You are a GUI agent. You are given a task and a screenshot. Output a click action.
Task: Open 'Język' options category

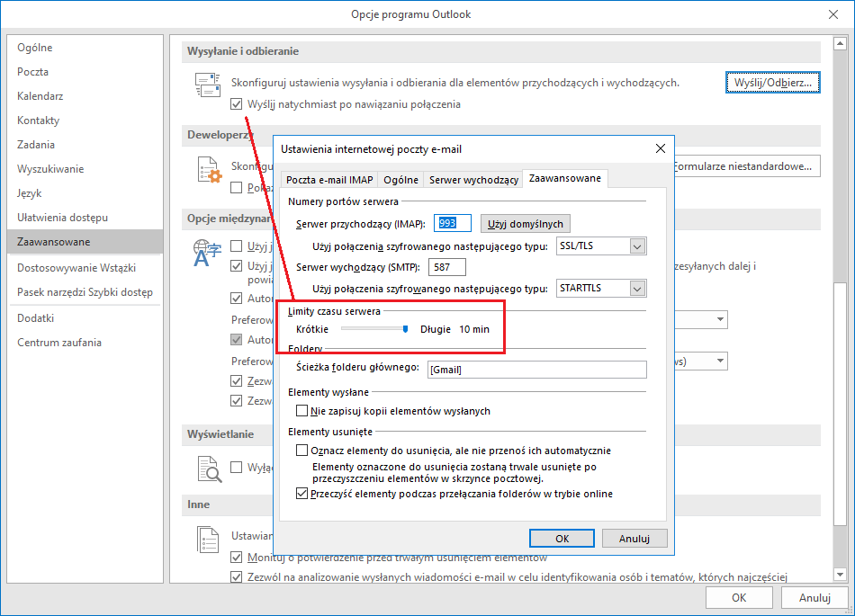[85, 193]
